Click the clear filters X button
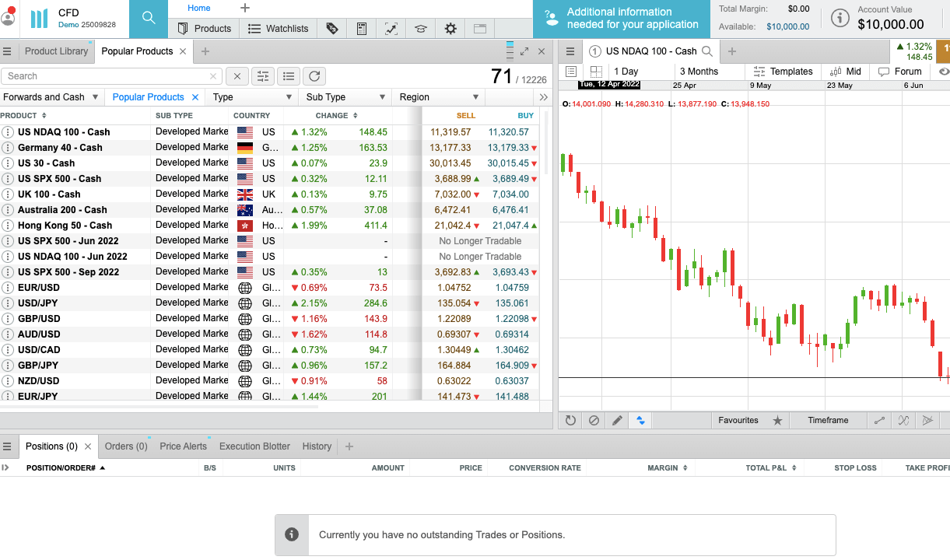Image resolution: width=950 pixels, height=560 pixels. click(237, 76)
